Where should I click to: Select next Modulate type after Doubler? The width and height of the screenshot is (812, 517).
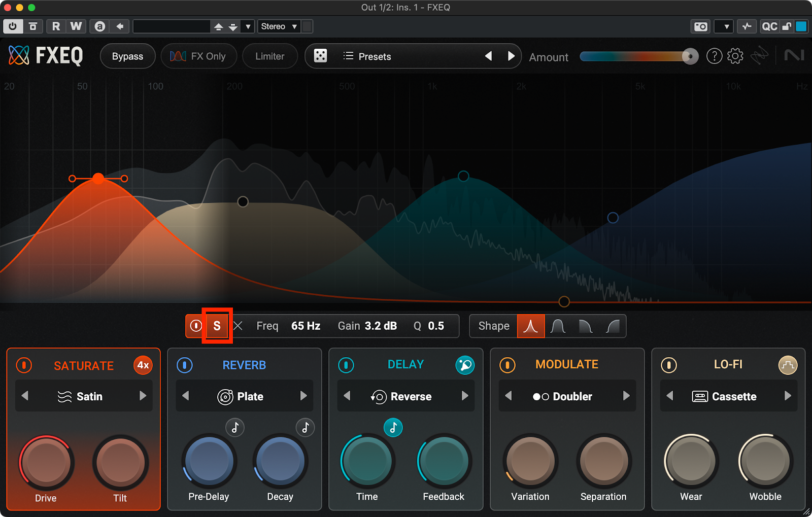coord(626,396)
